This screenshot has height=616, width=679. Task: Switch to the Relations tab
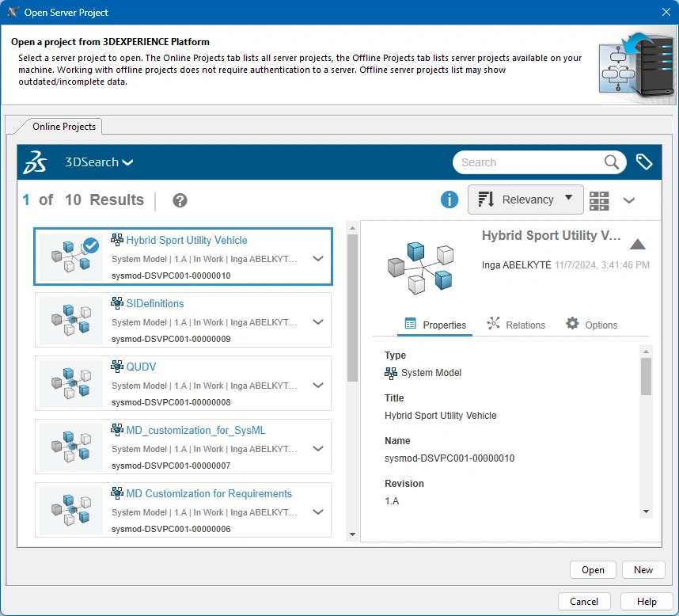coord(516,325)
